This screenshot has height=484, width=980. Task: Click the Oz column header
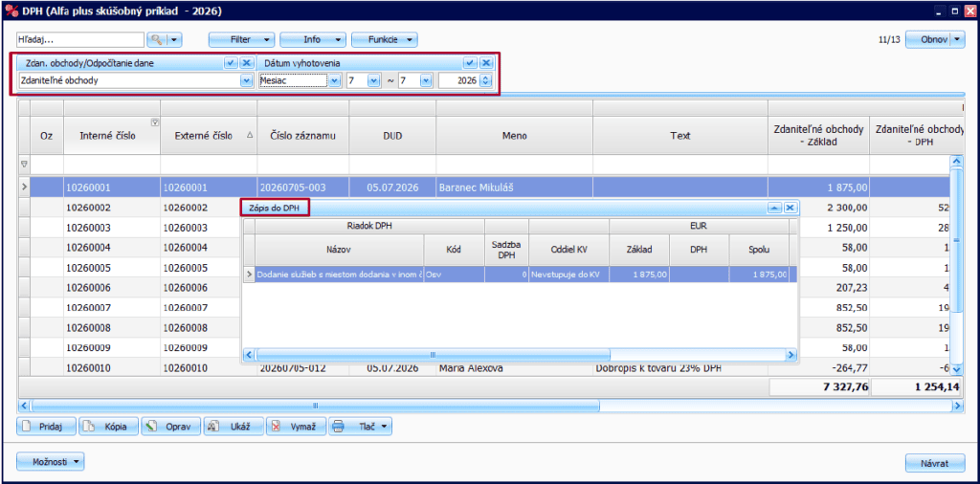tap(46, 136)
